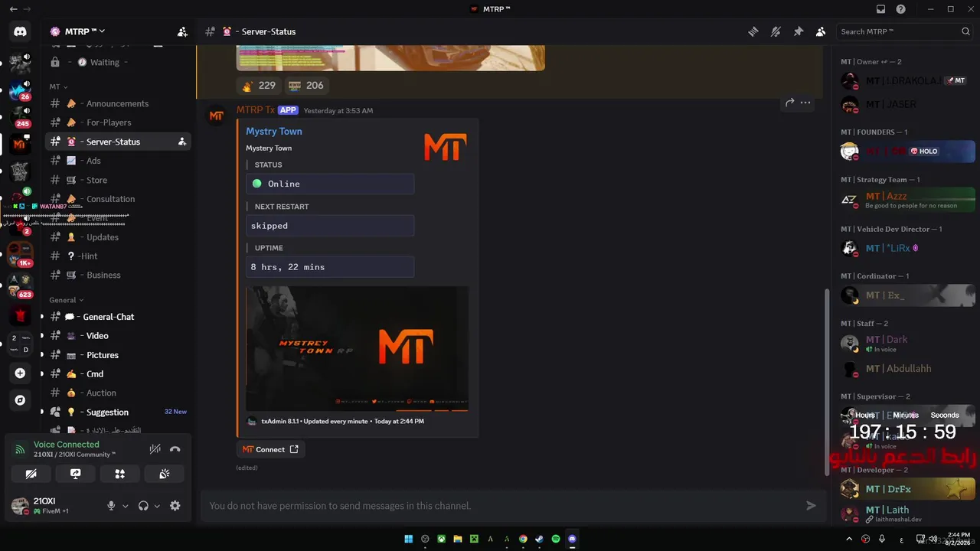Click the Connect button
The height and width of the screenshot is (551, 980).
[x=270, y=449]
